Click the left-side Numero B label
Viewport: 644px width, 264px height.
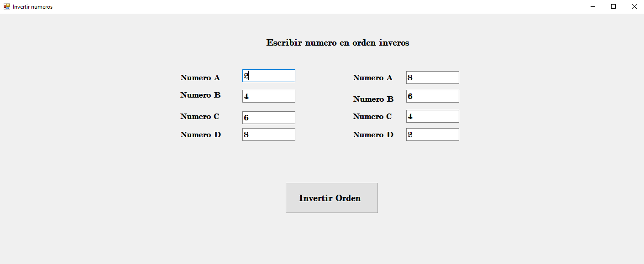coord(200,95)
